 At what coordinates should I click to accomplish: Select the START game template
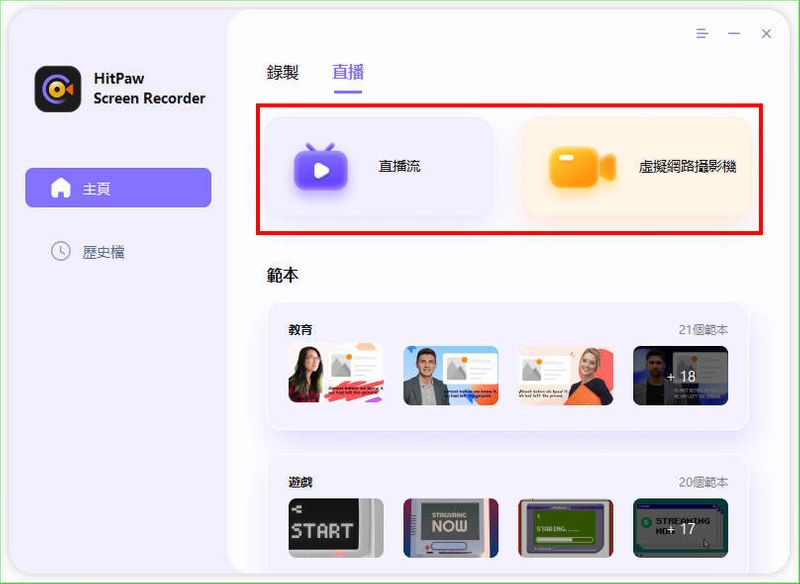click(x=336, y=528)
